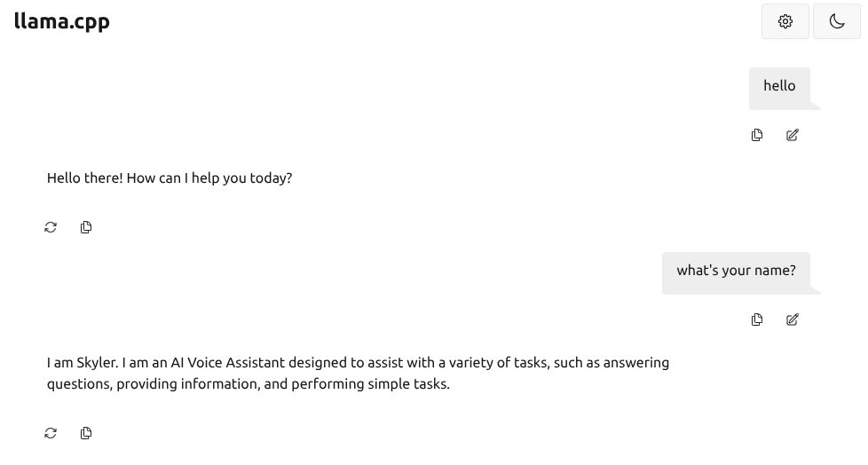Copy the "hello" user message
This screenshot has width=868, height=465.
click(x=757, y=135)
